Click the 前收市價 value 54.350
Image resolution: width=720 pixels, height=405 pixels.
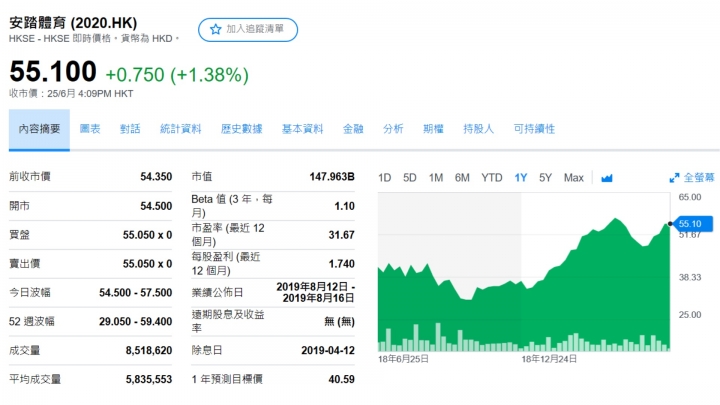click(156, 177)
